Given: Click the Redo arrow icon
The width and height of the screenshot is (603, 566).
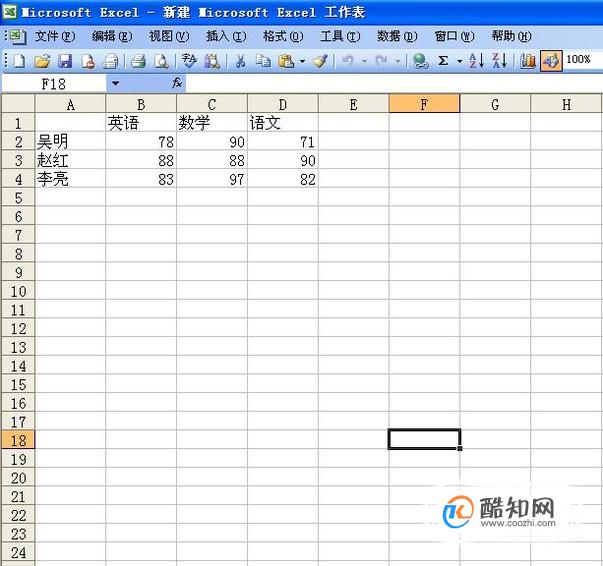Looking at the screenshot, I should [381, 61].
